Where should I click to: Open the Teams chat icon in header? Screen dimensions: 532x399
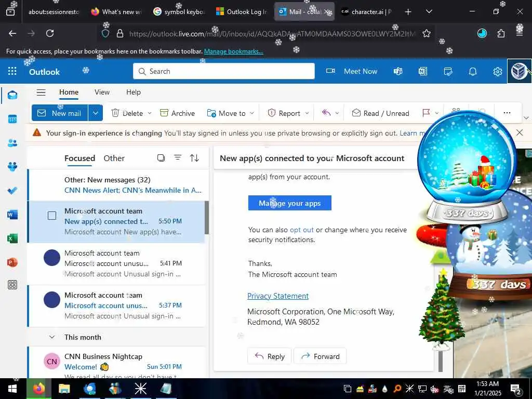pyautogui.click(x=398, y=71)
